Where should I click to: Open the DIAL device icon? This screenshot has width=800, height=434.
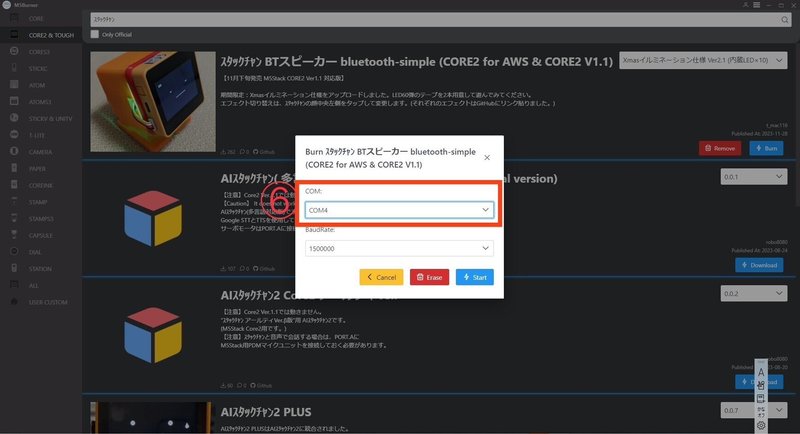(x=14, y=251)
